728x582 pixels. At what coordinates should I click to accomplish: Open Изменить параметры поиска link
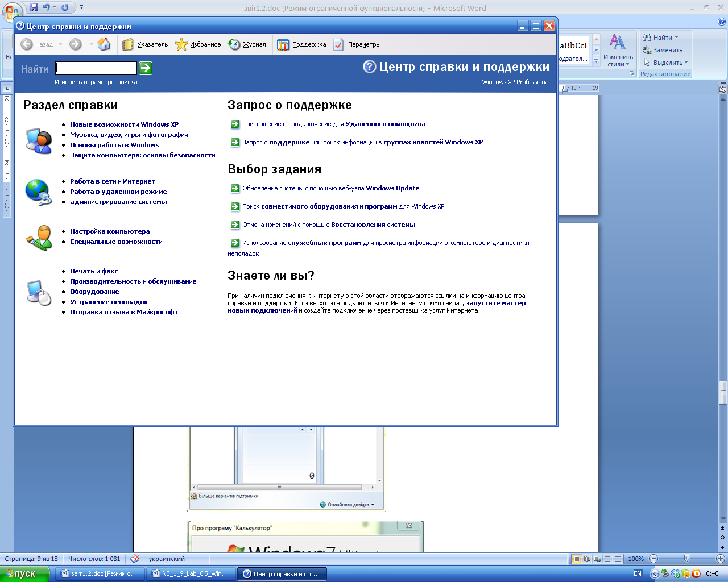click(x=96, y=82)
